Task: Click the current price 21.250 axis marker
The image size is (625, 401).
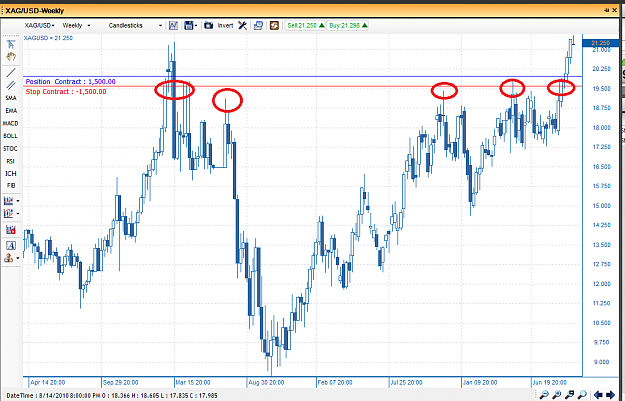Action: [x=601, y=43]
